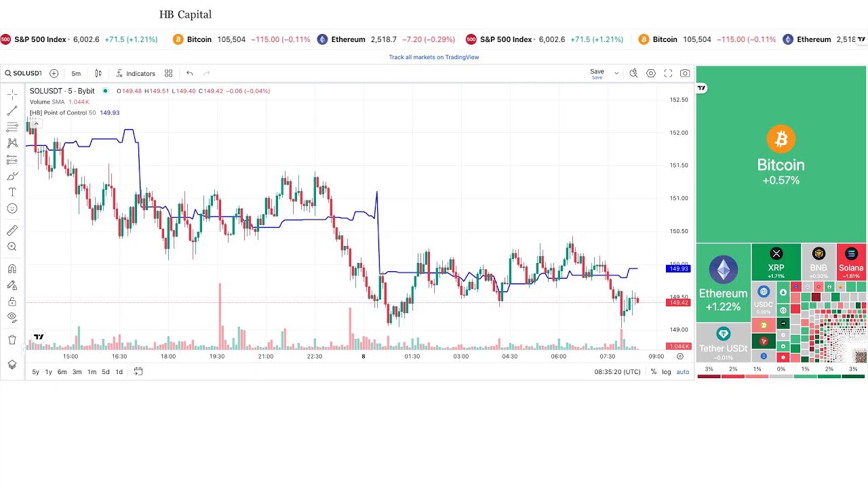
Task: Open the time axis settings gear
Action: coord(680,357)
